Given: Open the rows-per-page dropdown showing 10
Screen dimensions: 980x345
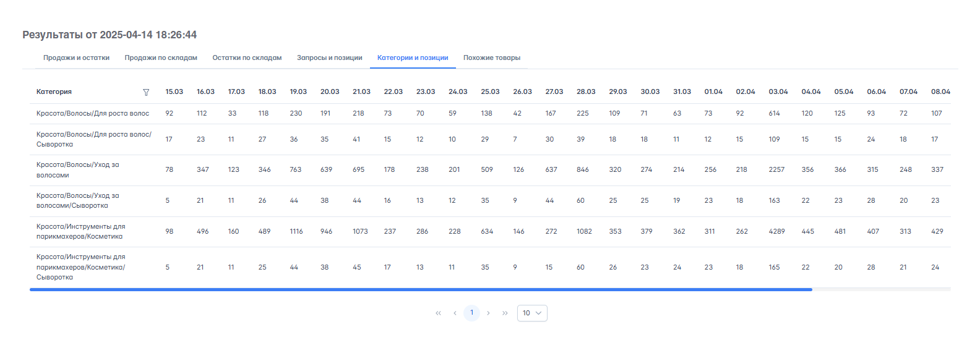Looking at the screenshot, I should [x=531, y=313].
